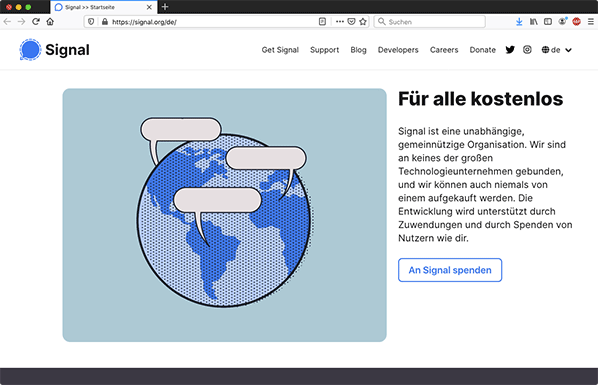This screenshot has height=385, width=598.
Task: Open the Downloads arrow in toolbar
Action: [519, 22]
